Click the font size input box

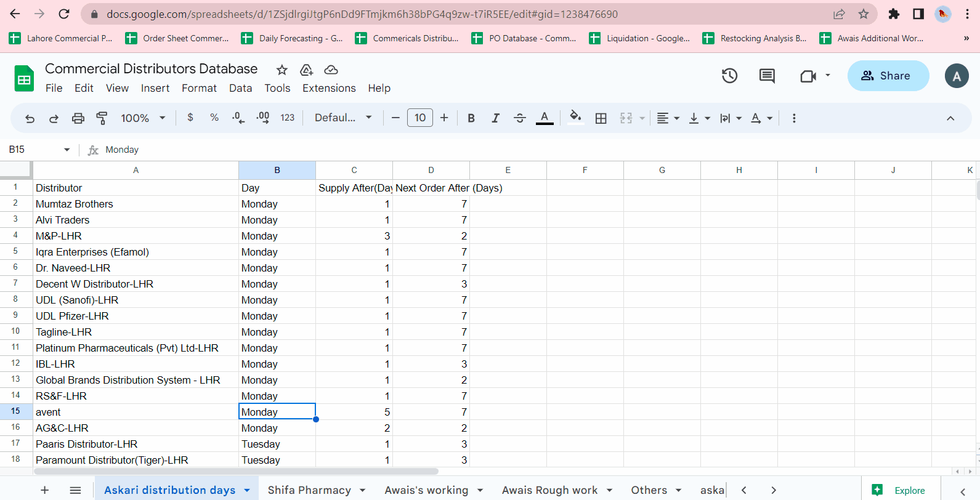(x=420, y=118)
